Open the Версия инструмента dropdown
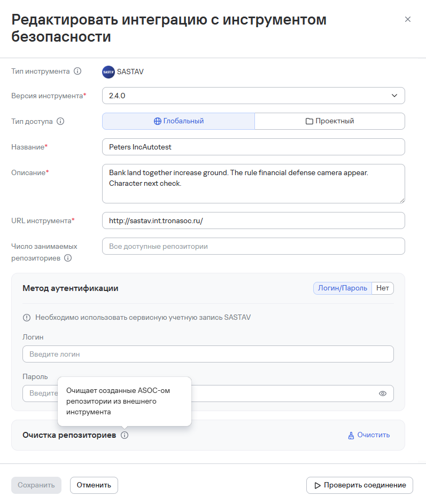 click(246, 96)
